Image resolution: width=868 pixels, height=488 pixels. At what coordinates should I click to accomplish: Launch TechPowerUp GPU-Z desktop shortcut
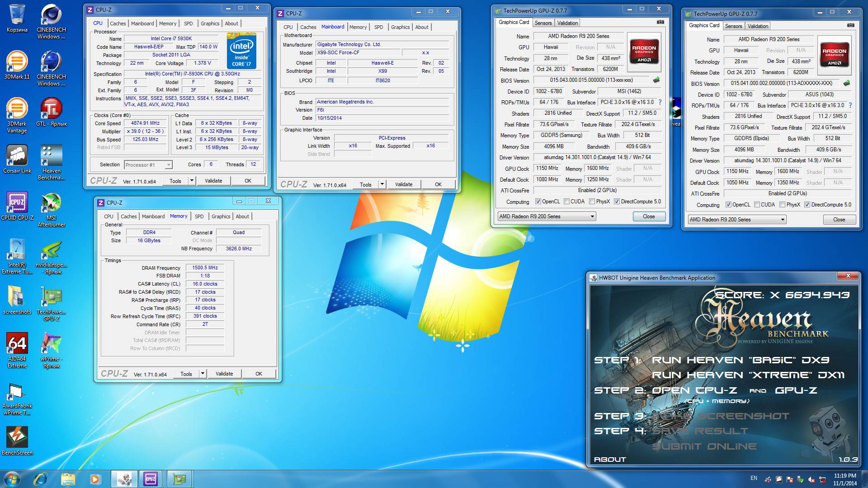pos(52,303)
